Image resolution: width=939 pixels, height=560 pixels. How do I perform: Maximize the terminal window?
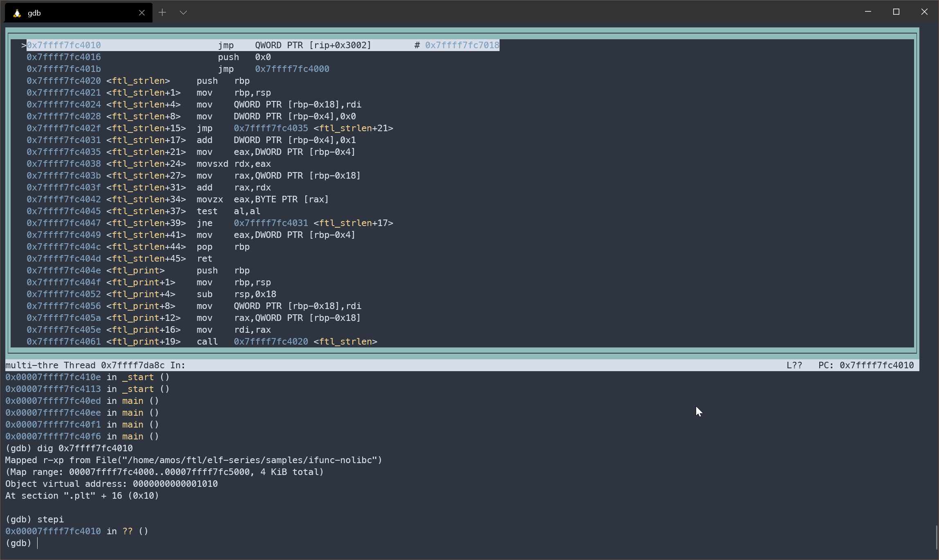(896, 12)
